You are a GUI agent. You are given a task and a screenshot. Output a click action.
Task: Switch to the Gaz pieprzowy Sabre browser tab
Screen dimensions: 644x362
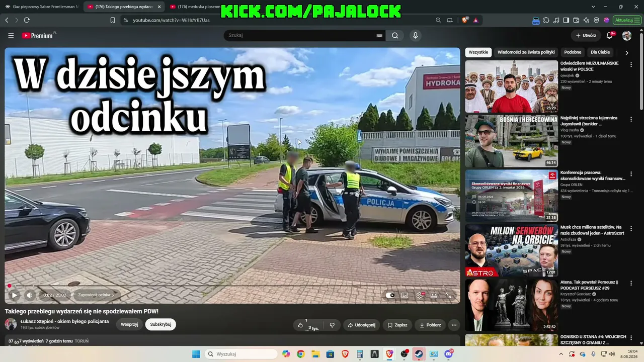click(x=41, y=7)
